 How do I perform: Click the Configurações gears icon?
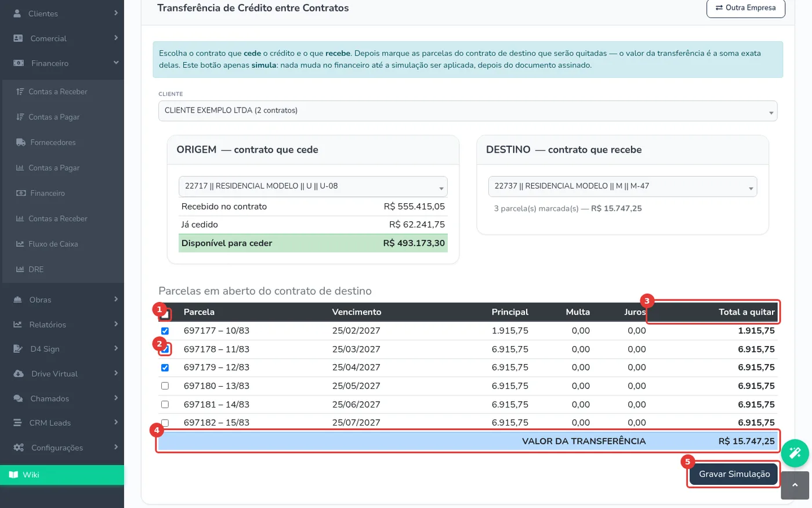[x=19, y=448]
